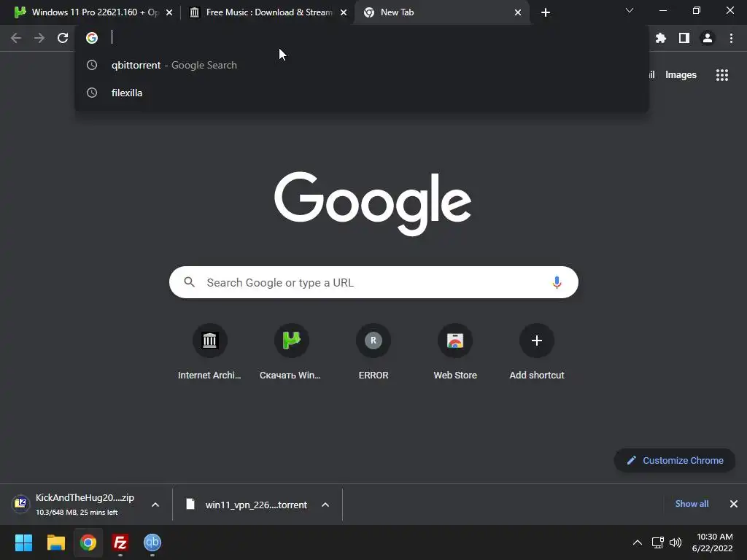Click the magnifier icon in search box
Screen dimensions: 747x560
tap(189, 282)
